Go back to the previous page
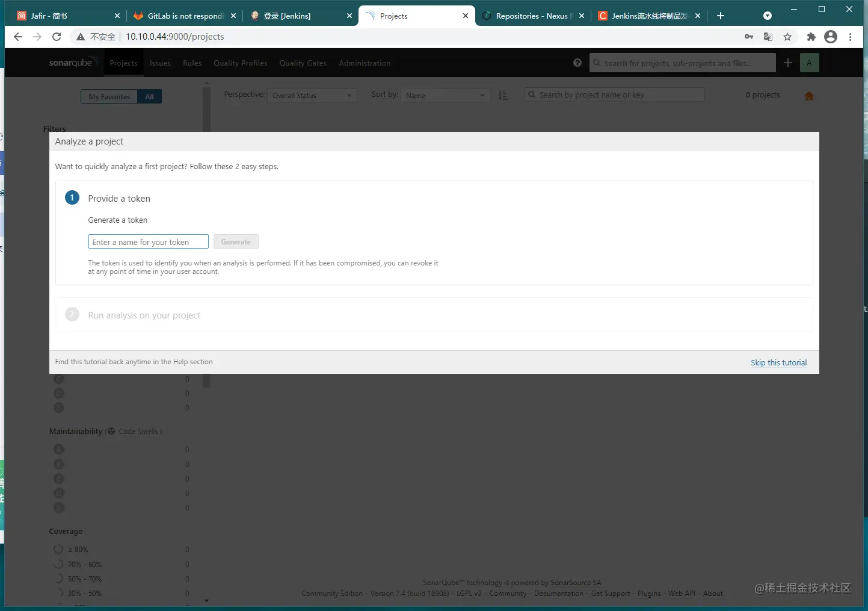The height and width of the screenshot is (611, 868). tap(18, 37)
